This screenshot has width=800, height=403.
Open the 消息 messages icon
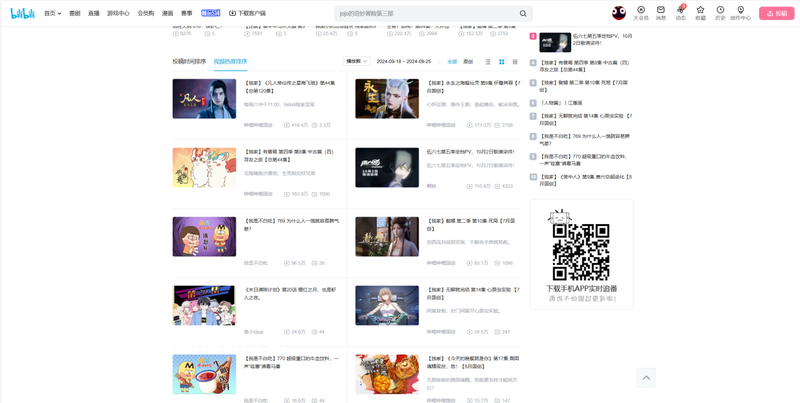[x=661, y=13]
